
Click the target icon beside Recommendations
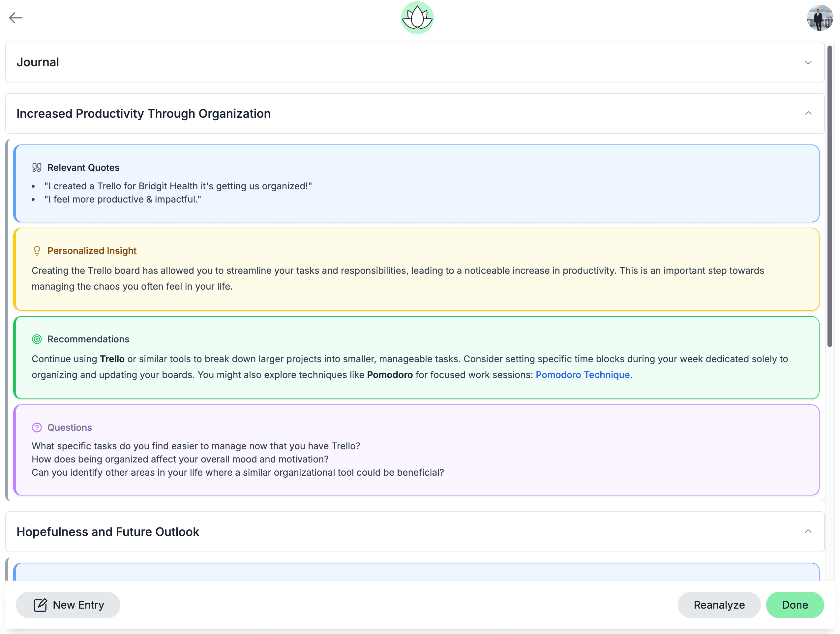[x=37, y=339]
